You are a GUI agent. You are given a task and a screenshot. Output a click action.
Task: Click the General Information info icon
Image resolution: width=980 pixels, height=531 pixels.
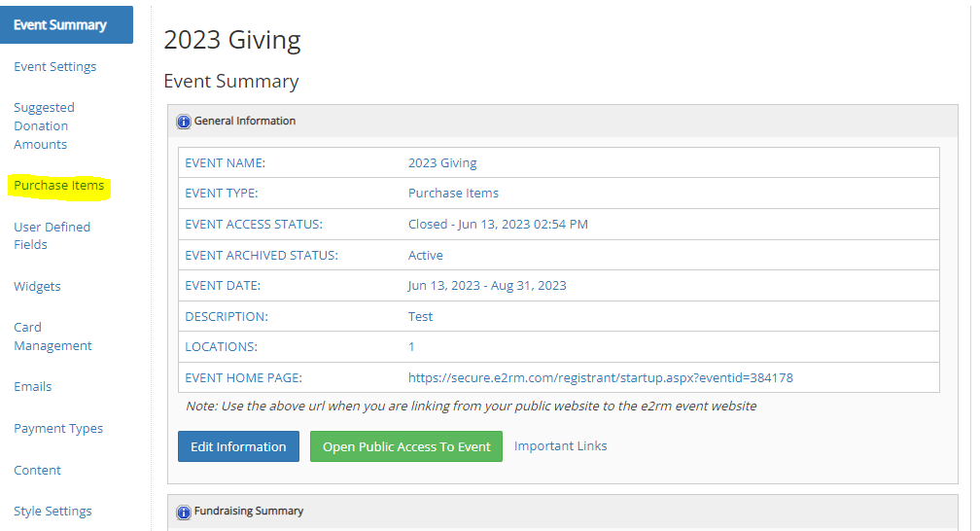(x=183, y=122)
